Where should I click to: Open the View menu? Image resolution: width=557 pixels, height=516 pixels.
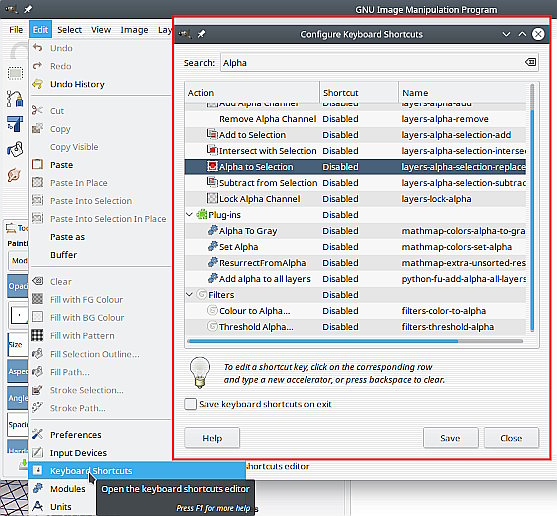pos(101,29)
